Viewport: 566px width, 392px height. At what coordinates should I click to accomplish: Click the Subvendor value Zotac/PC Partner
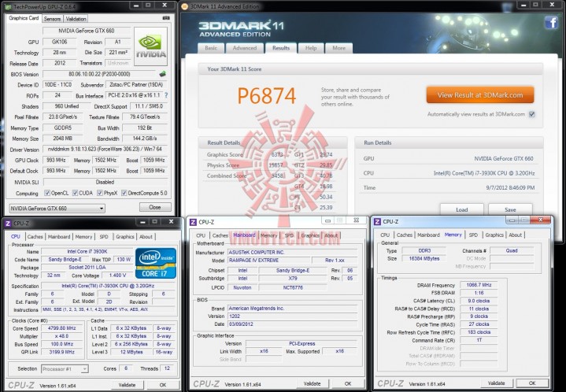tap(136, 84)
